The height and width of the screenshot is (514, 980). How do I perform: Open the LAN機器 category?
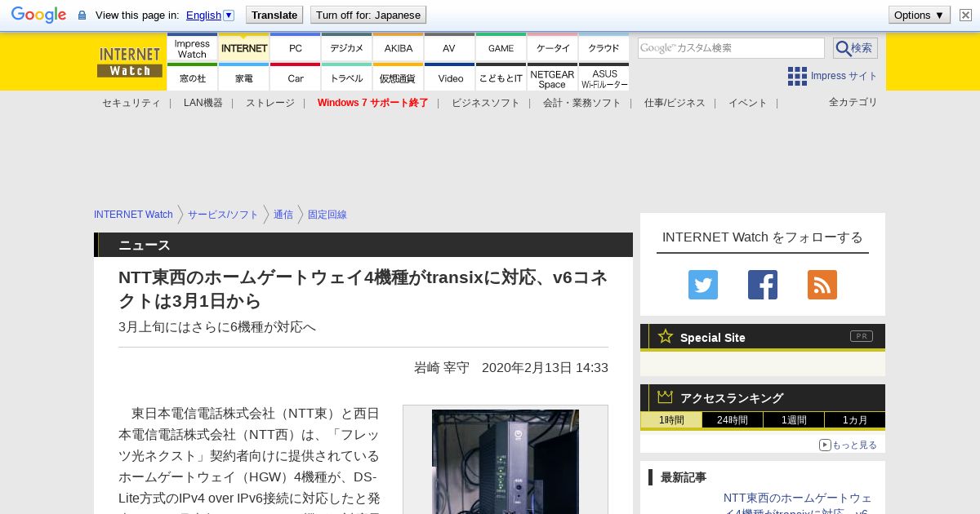coord(203,103)
